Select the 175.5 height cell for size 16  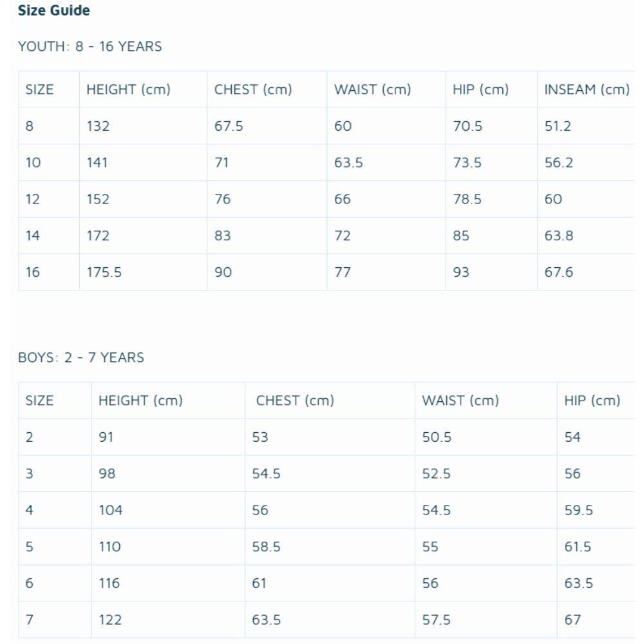144,272
